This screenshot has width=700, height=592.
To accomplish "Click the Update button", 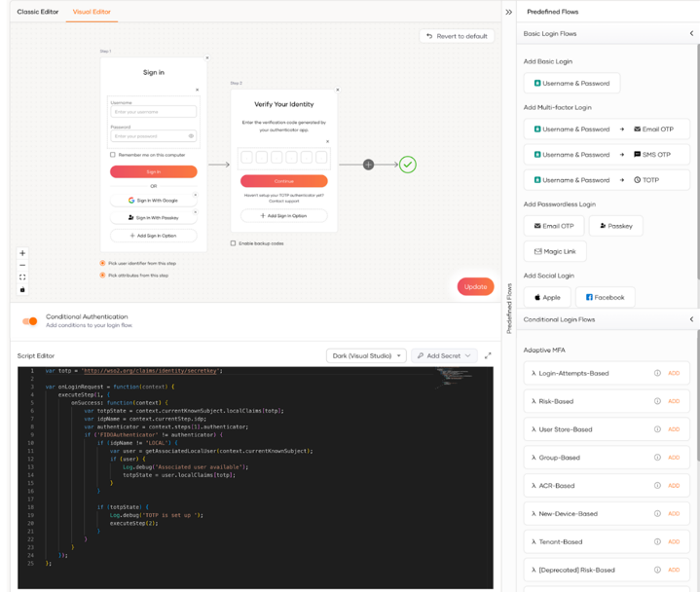I will pos(475,286).
